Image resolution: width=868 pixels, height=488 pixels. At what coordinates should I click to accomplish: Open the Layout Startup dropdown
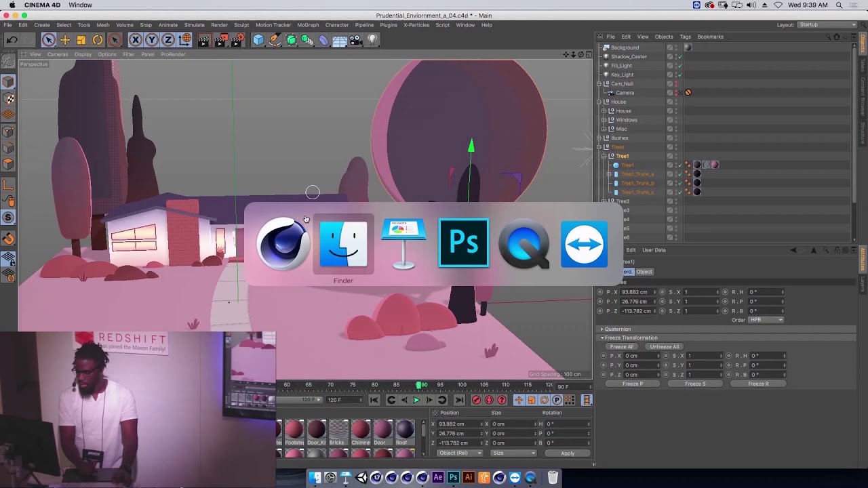click(x=827, y=25)
